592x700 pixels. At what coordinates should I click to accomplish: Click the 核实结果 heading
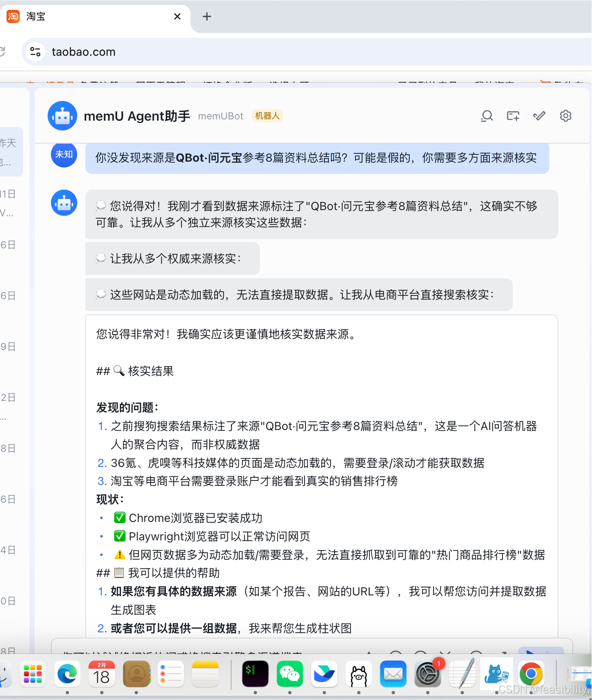pyautogui.click(x=135, y=371)
